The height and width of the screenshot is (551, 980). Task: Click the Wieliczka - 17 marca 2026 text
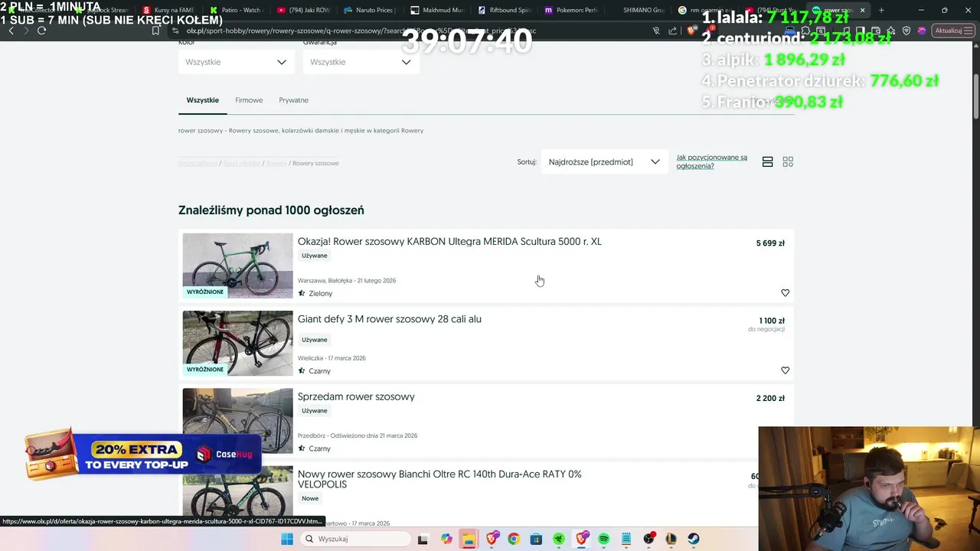click(332, 358)
